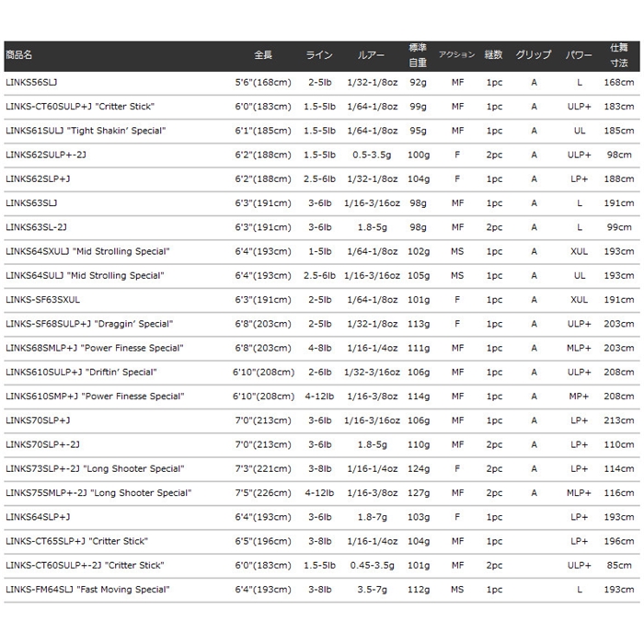Click the 0.45-3.5g lure weight cell
644x644 pixels.
[372, 566]
